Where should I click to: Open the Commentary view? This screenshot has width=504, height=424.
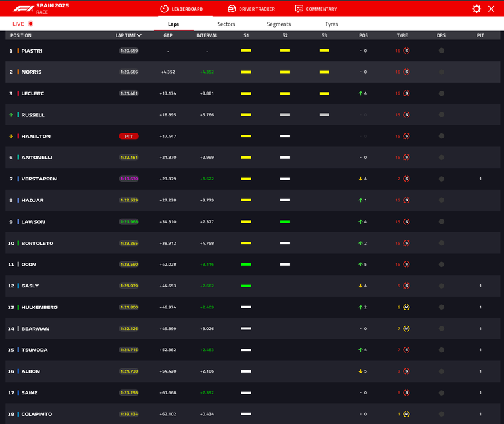316,9
